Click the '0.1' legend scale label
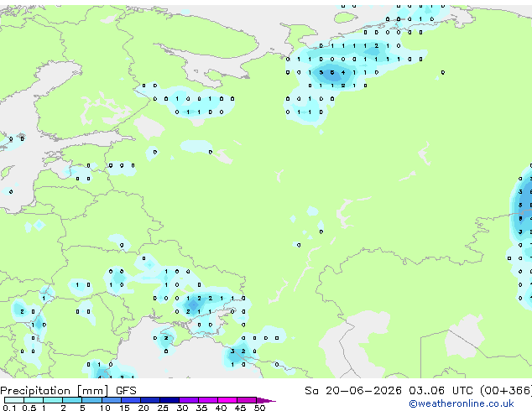Viewport: 532px width, 411px height. (9, 408)
